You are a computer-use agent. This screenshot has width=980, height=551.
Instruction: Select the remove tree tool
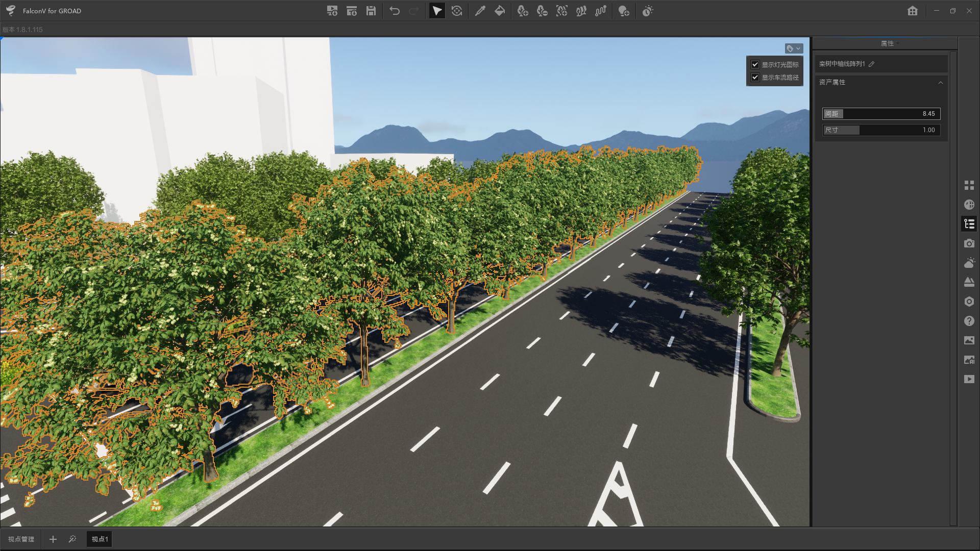tap(542, 10)
